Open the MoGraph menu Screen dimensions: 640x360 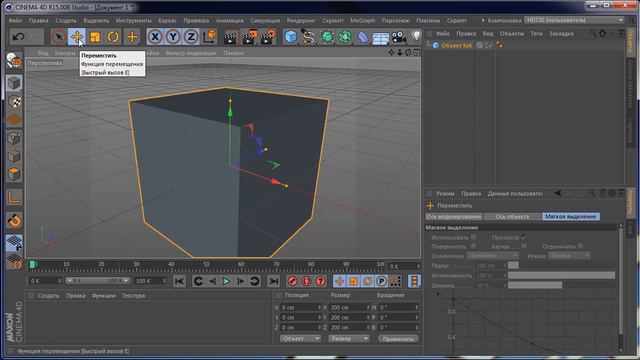point(362,20)
